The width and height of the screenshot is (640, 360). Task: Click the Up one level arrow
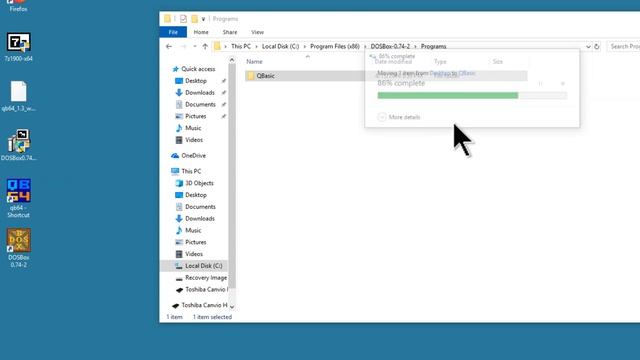[x=205, y=47]
